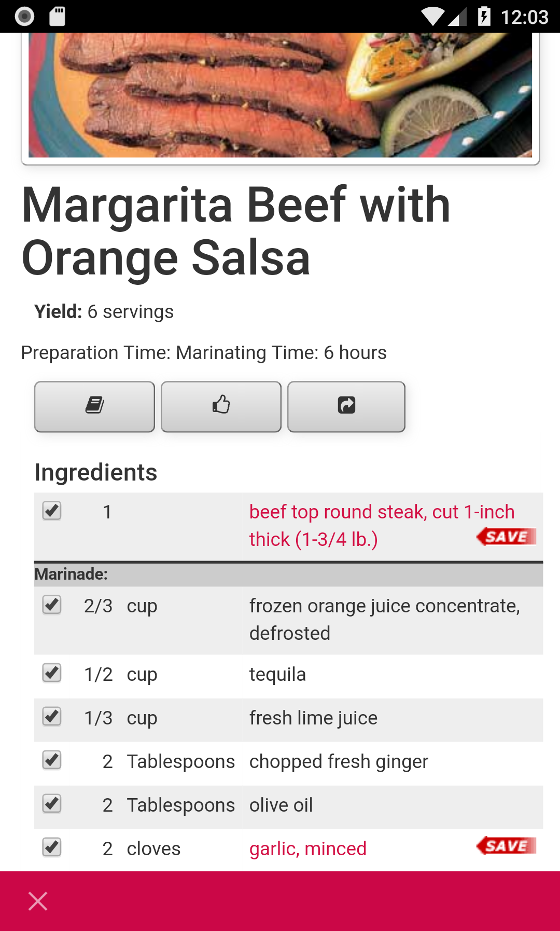Tap the Margarita Beef with Orange Salsa title
560x931 pixels.
[x=236, y=231]
